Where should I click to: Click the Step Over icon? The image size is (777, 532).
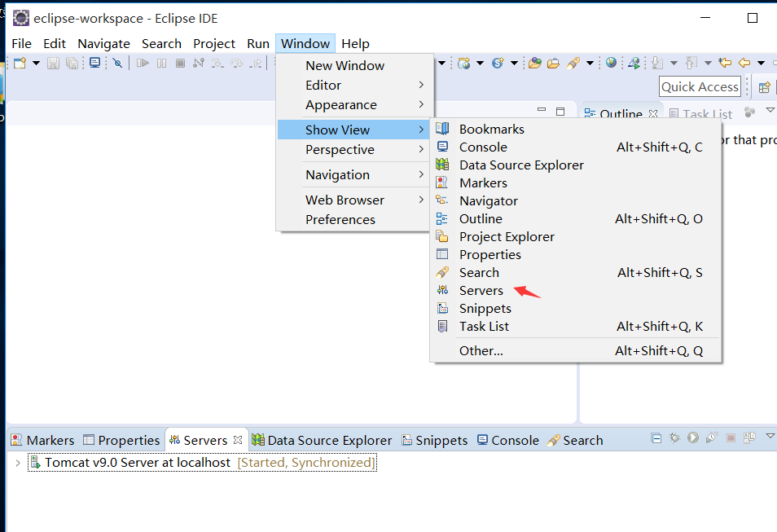[x=237, y=63]
